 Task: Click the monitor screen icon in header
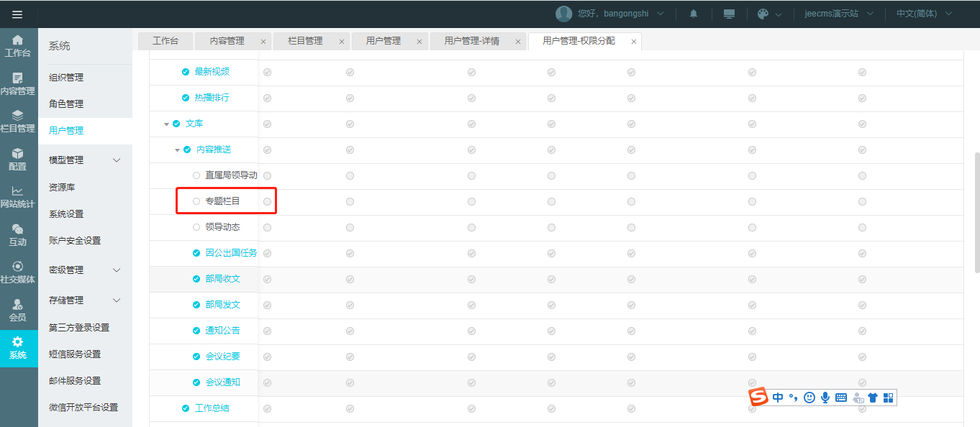coord(730,14)
